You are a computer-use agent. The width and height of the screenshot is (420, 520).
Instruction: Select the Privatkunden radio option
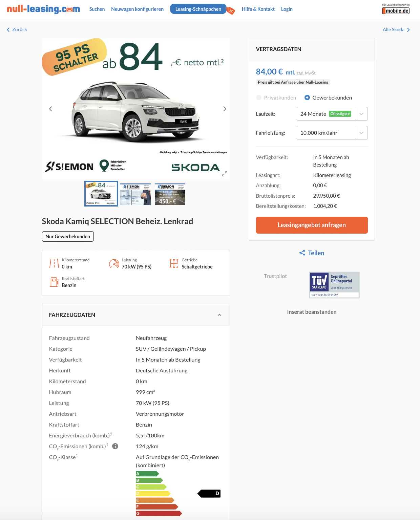tap(259, 97)
